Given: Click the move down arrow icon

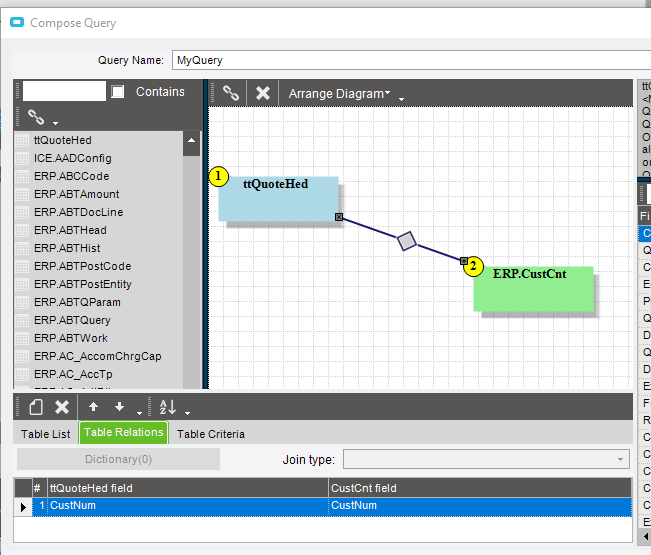Looking at the screenshot, I should coord(120,407).
